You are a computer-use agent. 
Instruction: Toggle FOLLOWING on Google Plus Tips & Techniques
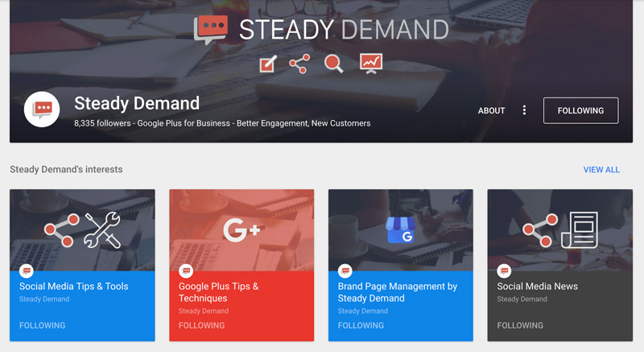[x=202, y=325]
